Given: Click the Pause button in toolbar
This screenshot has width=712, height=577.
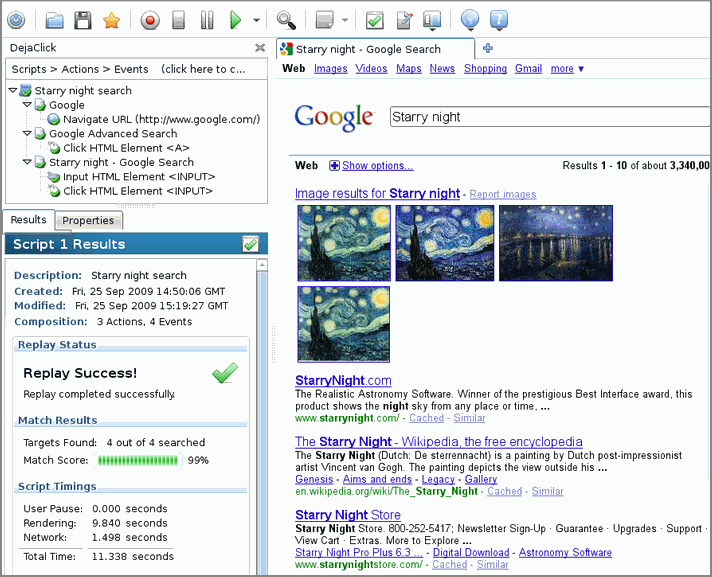Looking at the screenshot, I should 206,19.
